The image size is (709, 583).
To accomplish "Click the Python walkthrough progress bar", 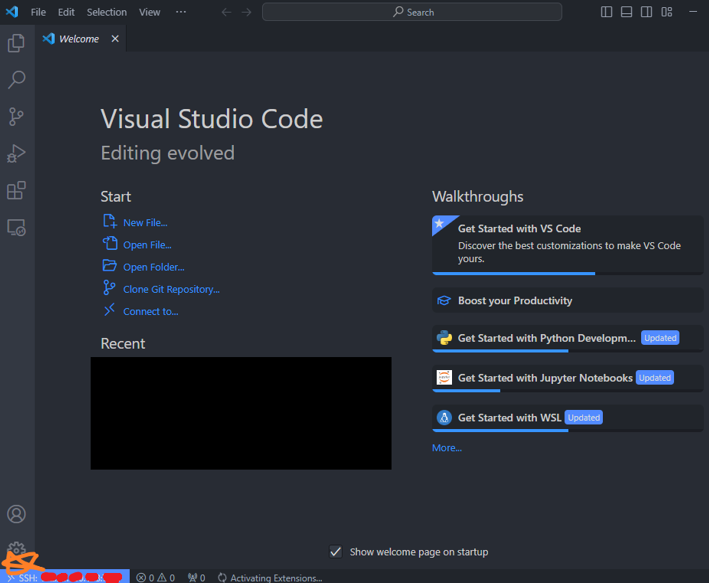I will pos(567,351).
